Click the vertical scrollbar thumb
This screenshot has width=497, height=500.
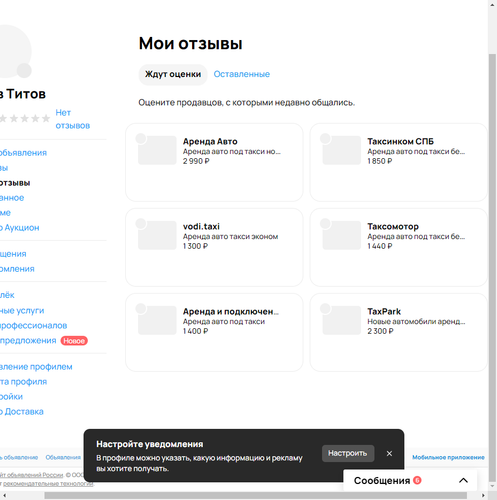click(492, 267)
